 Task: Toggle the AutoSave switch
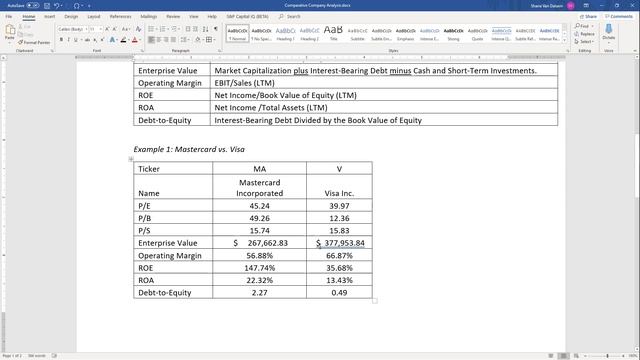tap(33, 6)
